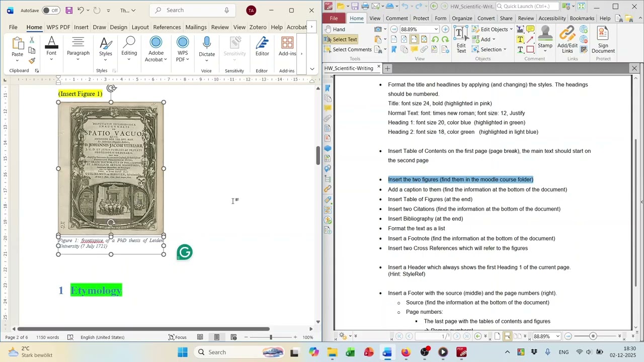Click the zoom out minus in PDF ribbon
This screenshot has width=644, height=362.
pyautogui.click(x=394, y=29)
